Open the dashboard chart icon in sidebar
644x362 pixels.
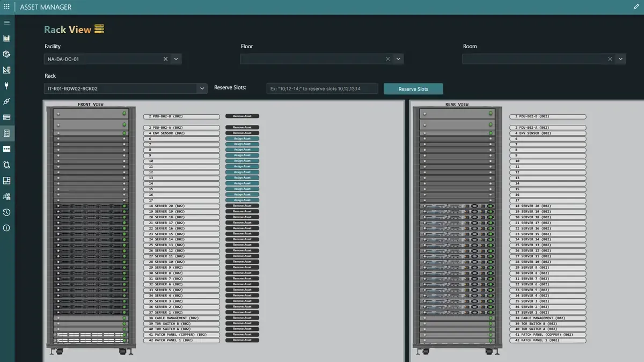point(6,39)
